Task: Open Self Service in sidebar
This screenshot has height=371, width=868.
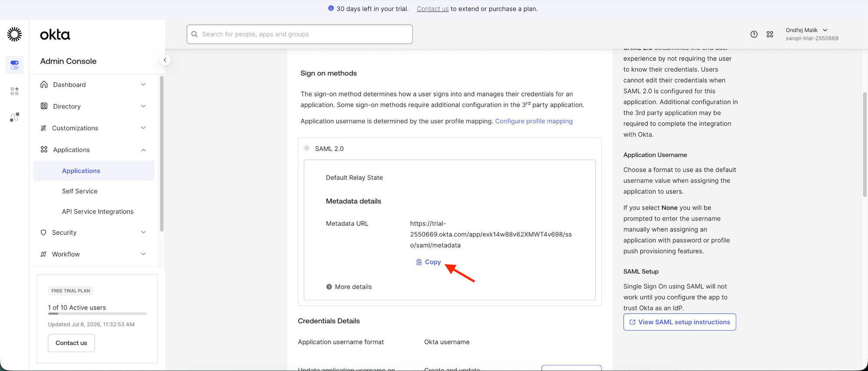Action: tap(80, 191)
